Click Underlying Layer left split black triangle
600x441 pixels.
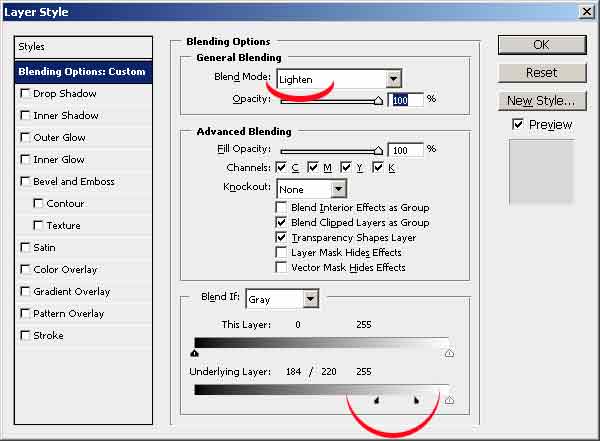(x=377, y=400)
